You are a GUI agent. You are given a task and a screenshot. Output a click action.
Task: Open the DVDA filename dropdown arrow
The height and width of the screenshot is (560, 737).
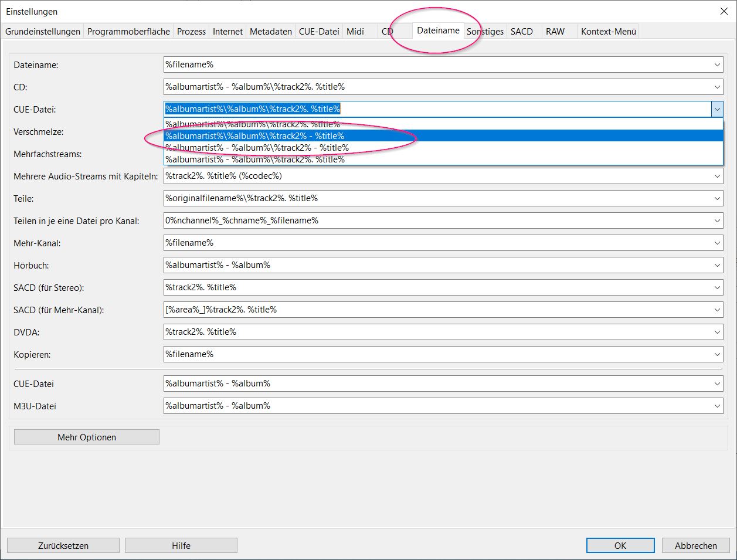[717, 332]
